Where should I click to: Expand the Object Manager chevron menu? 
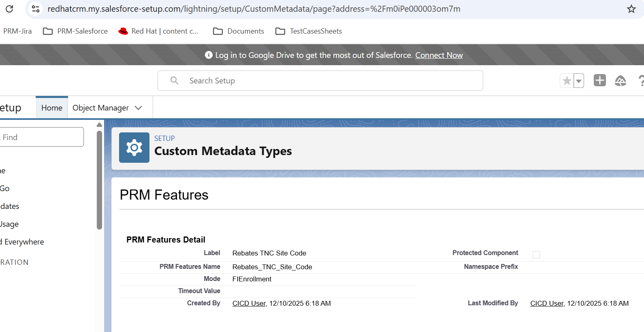[x=139, y=108]
